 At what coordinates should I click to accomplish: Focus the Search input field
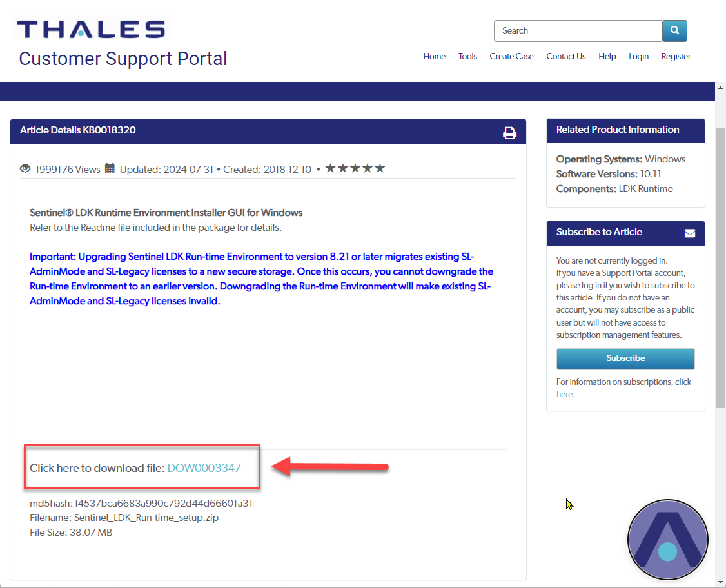(x=577, y=30)
